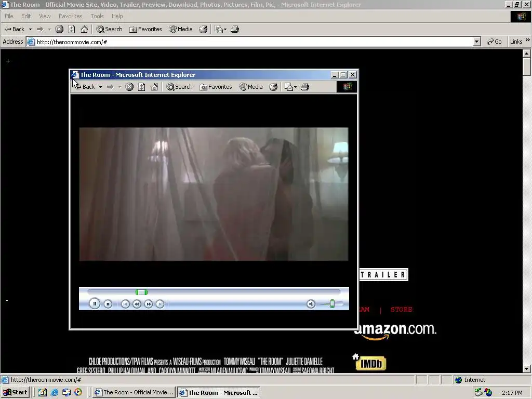
Task: Open Search pane in main toolbar
Action: pyautogui.click(x=109, y=29)
